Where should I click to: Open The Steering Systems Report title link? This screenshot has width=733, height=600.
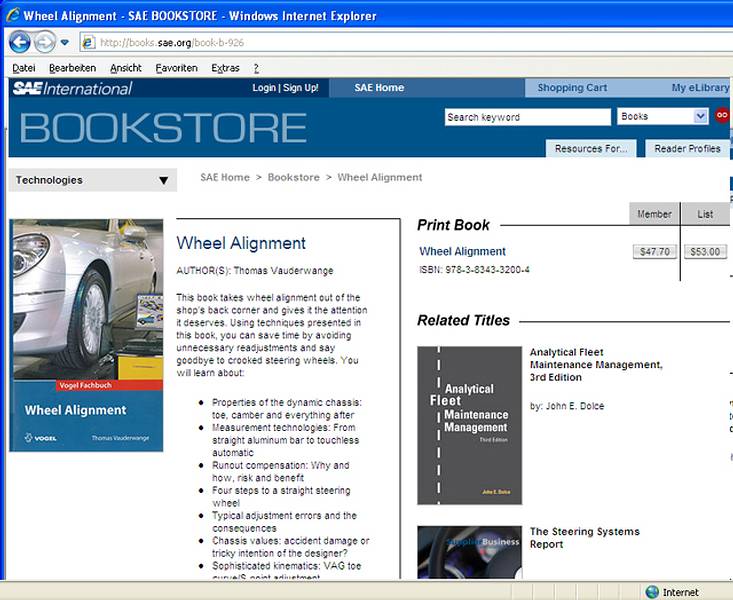pos(584,538)
